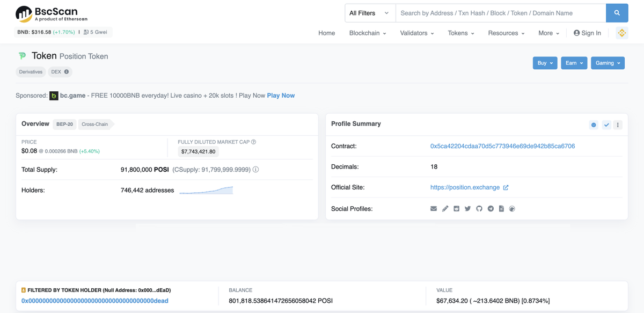Expand the Tokens menu
Image resolution: width=644 pixels, height=313 pixels.
pyautogui.click(x=461, y=33)
